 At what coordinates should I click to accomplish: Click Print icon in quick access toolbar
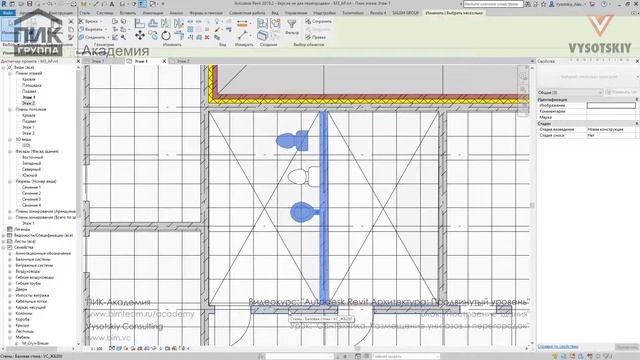[73, 4]
